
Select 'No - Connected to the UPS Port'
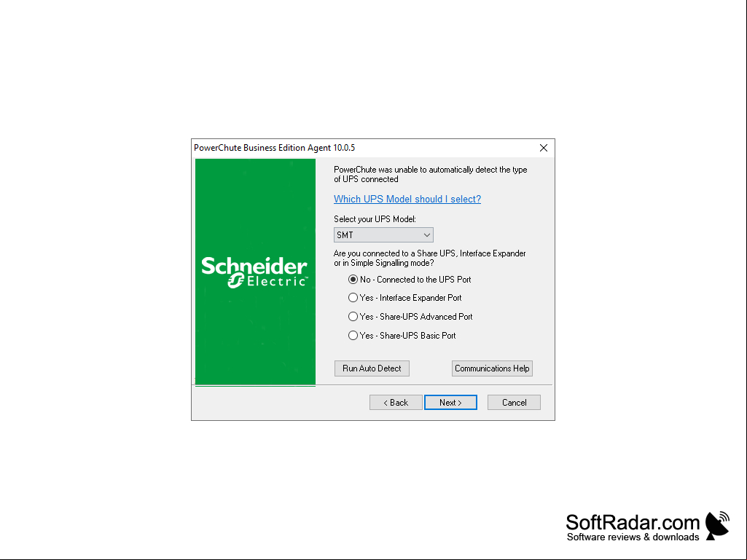tap(353, 280)
